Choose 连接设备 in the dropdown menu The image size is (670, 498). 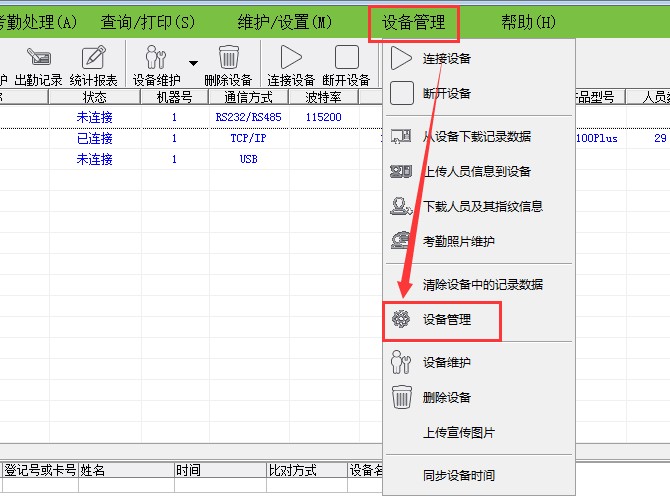pyautogui.click(x=479, y=58)
